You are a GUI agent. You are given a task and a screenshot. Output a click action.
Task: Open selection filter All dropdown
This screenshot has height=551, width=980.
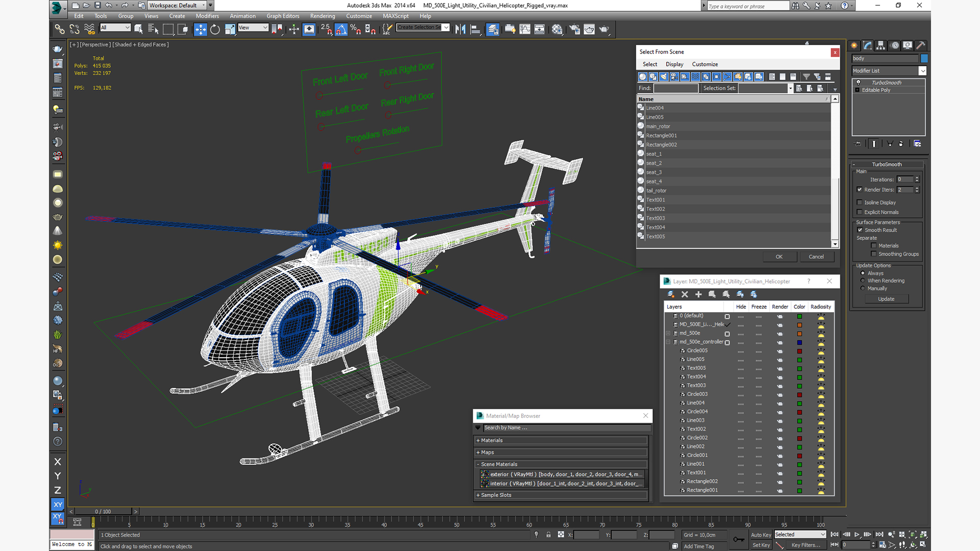115,28
